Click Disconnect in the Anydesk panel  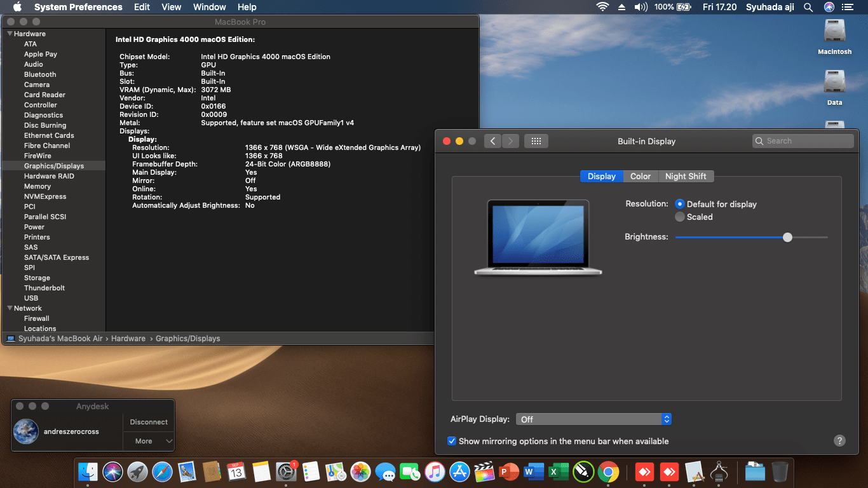coord(149,422)
